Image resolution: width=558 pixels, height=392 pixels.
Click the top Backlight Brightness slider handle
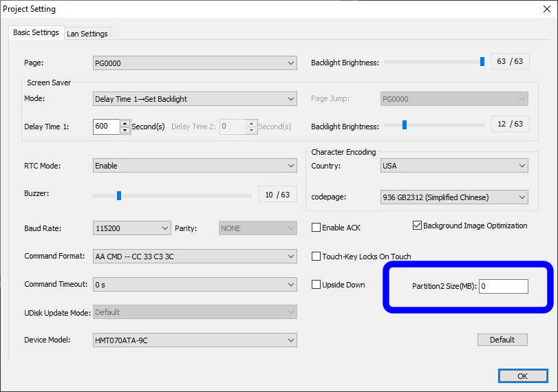coord(482,62)
